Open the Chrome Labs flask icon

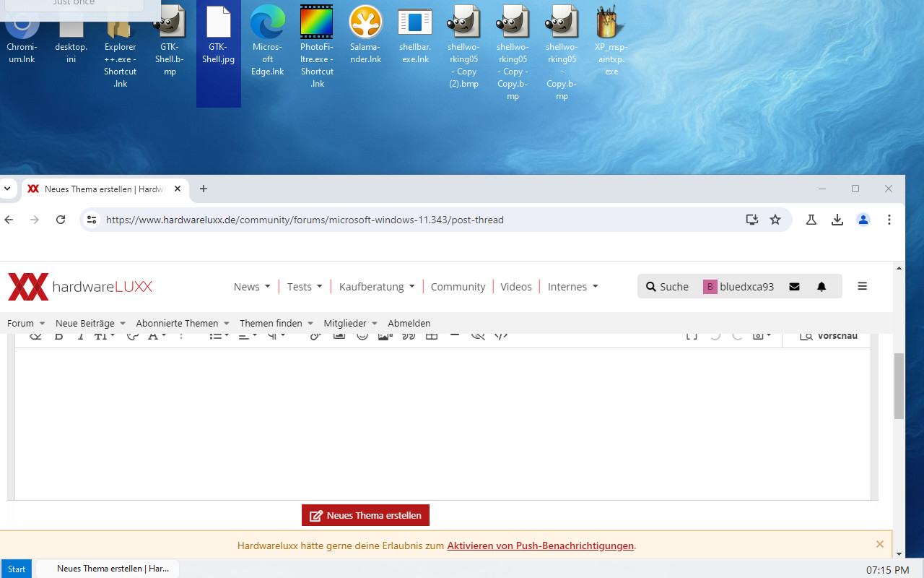click(x=811, y=220)
